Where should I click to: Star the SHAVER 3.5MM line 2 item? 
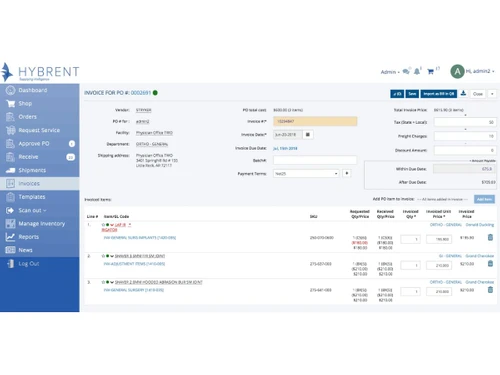tap(103, 256)
